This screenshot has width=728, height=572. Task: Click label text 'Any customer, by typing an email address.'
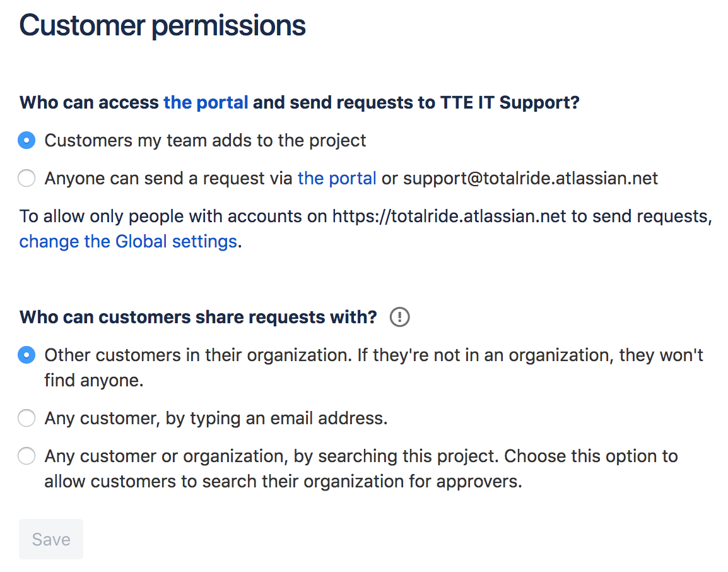pyautogui.click(x=216, y=418)
